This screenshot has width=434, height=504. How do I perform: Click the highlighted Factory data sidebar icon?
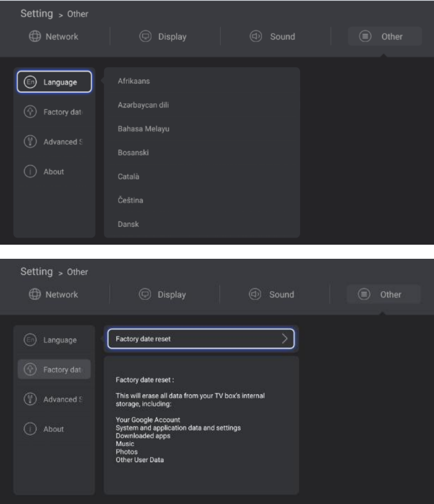31,369
